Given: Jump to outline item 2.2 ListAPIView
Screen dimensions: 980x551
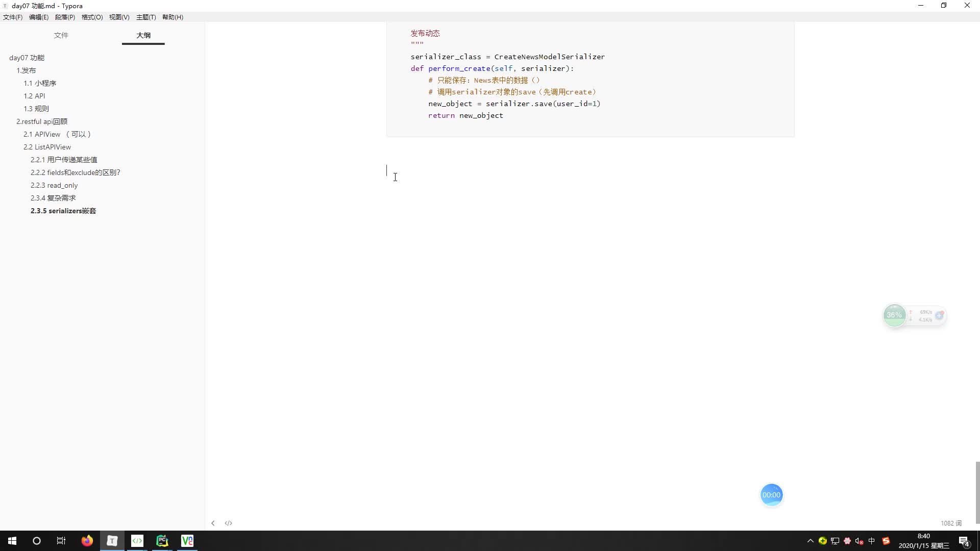Looking at the screenshot, I should coord(47,147).
